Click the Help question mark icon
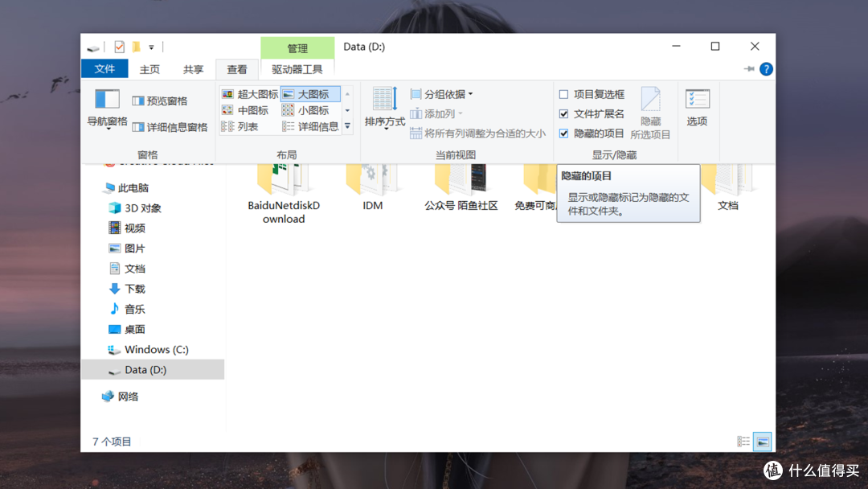 pyautogui.click(x=766, y=68)
